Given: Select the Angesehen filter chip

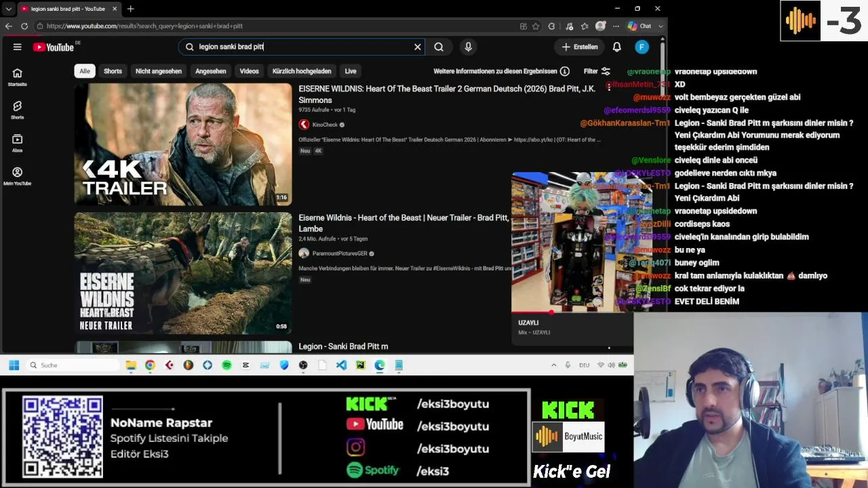Looking at the screenshot, I should pyautogui.click(x=211, y=71).
